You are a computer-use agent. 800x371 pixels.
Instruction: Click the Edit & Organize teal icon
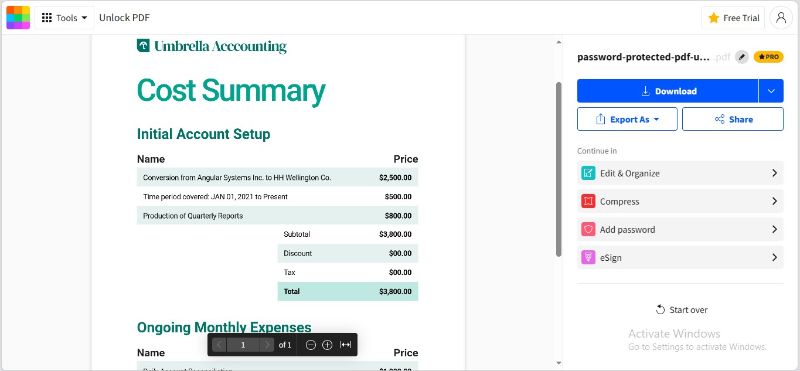pyautogui.click(x=588, y=173)
